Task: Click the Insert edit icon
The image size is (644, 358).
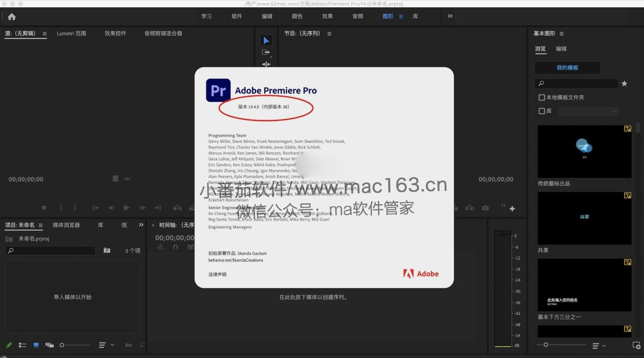Action: point(177,208)
